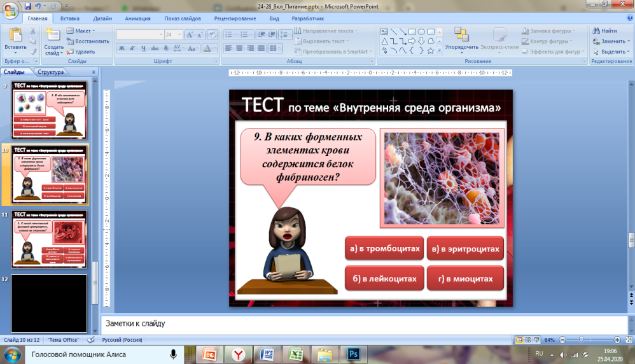Toggle bold Ж text formatting
This screenshot has width=635, height=364.
point(122,48)
